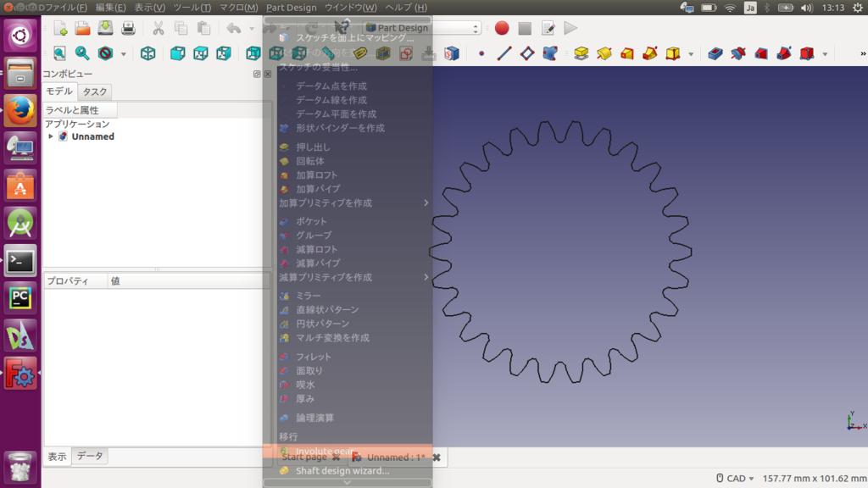Open the CAD navigation style dropdown

point(735,478)
